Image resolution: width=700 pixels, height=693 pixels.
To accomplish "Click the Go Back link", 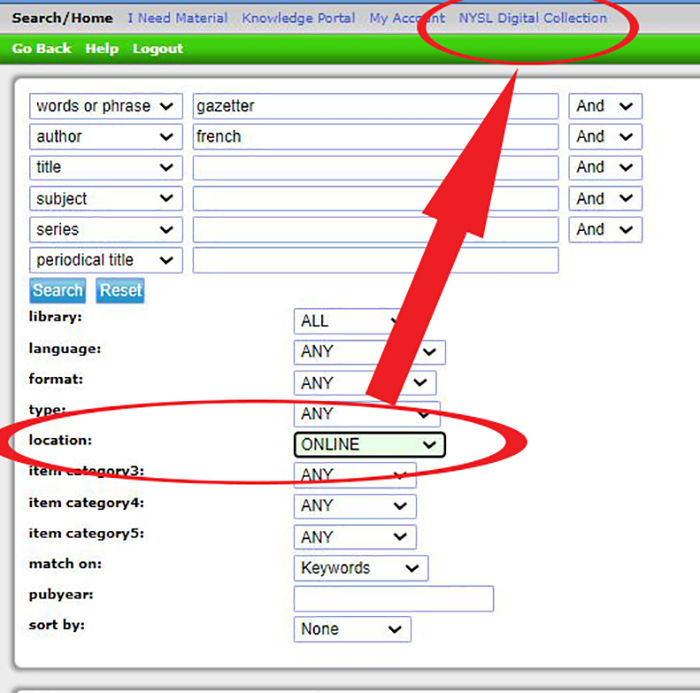I will click(x=42, y=48).
